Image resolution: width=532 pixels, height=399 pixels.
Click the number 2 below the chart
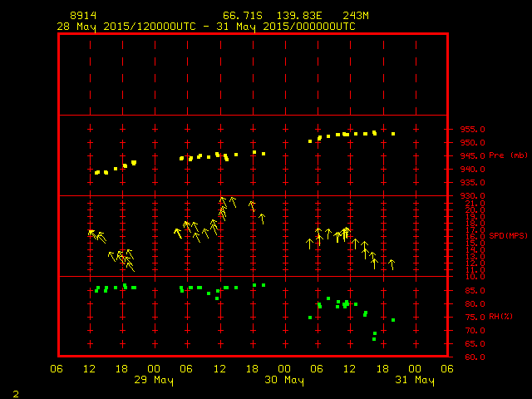tap(16, 394)
